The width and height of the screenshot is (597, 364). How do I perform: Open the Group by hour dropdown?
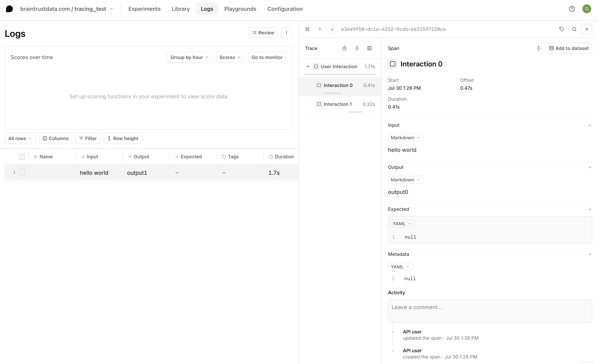point(190,57)
